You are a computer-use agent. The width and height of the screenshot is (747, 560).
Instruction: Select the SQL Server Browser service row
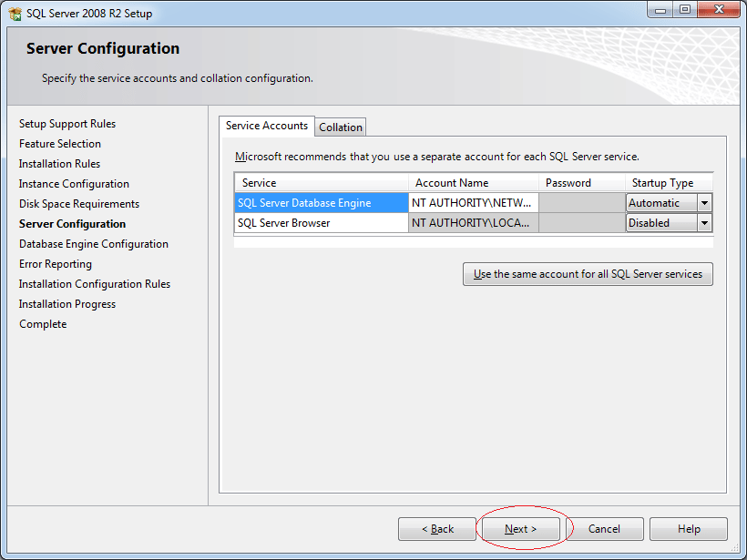(x=322, y=223)
